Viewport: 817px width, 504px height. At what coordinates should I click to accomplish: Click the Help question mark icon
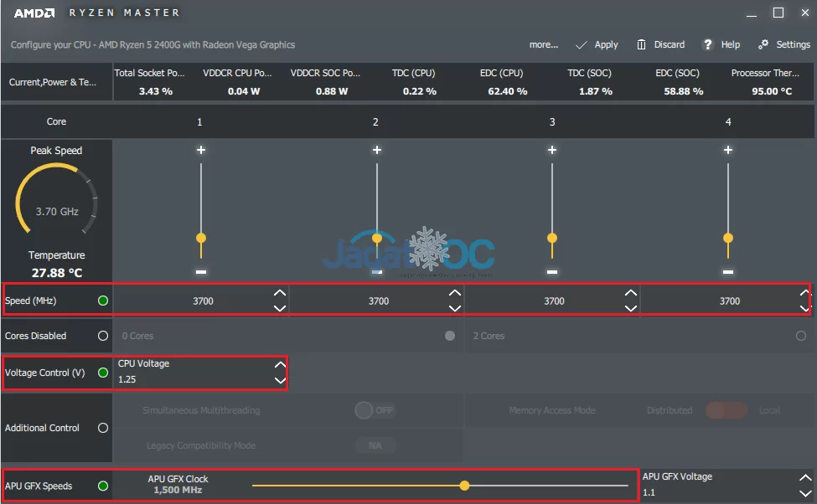[x=707, y=44]
